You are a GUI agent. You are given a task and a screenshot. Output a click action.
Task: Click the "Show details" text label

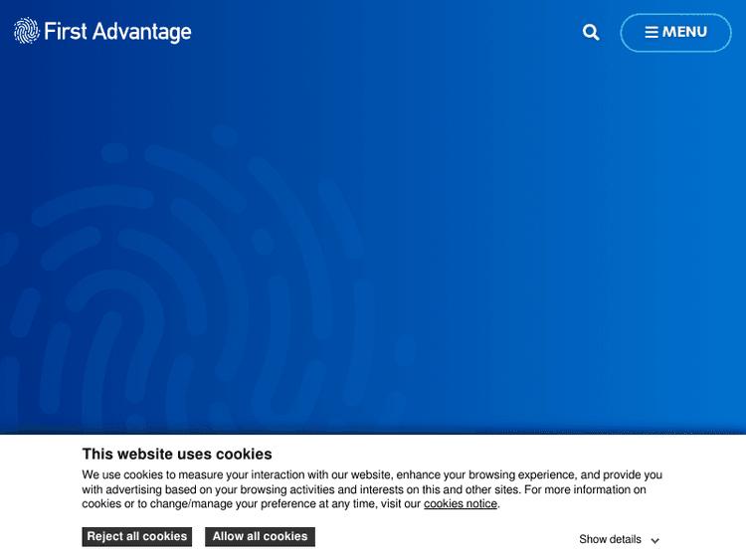coord(610,540)
